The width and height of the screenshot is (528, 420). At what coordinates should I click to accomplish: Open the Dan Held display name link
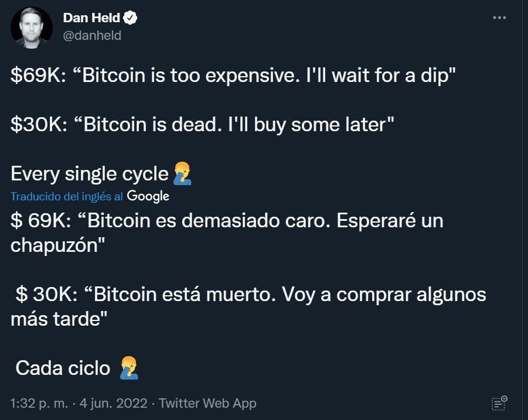91,18
